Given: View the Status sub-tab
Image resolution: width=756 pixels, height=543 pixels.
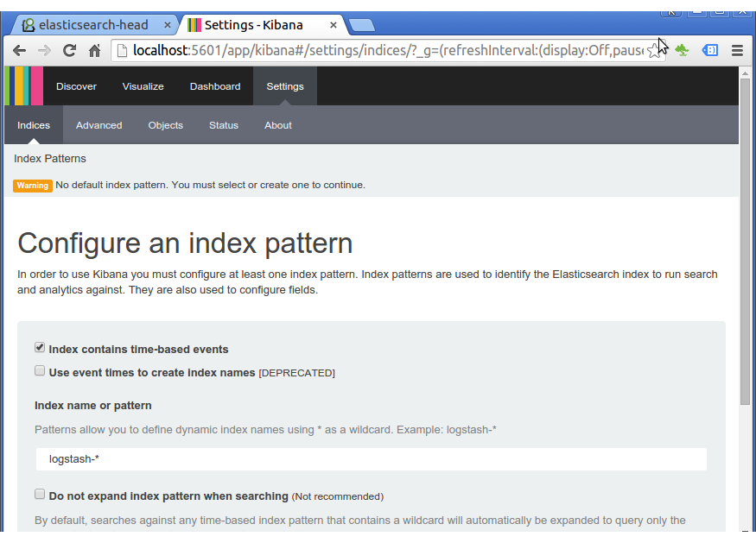Looking at the screenshot, I should [224, 125].
